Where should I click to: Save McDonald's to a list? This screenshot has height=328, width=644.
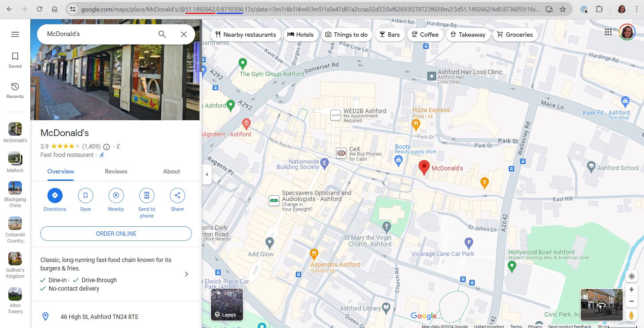pyautogui.click(x=85, y=195)
